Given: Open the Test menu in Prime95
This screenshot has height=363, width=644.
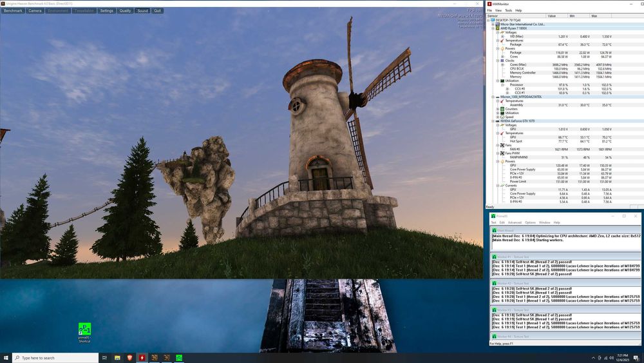Looking at the screenshot, I should 494,222.
